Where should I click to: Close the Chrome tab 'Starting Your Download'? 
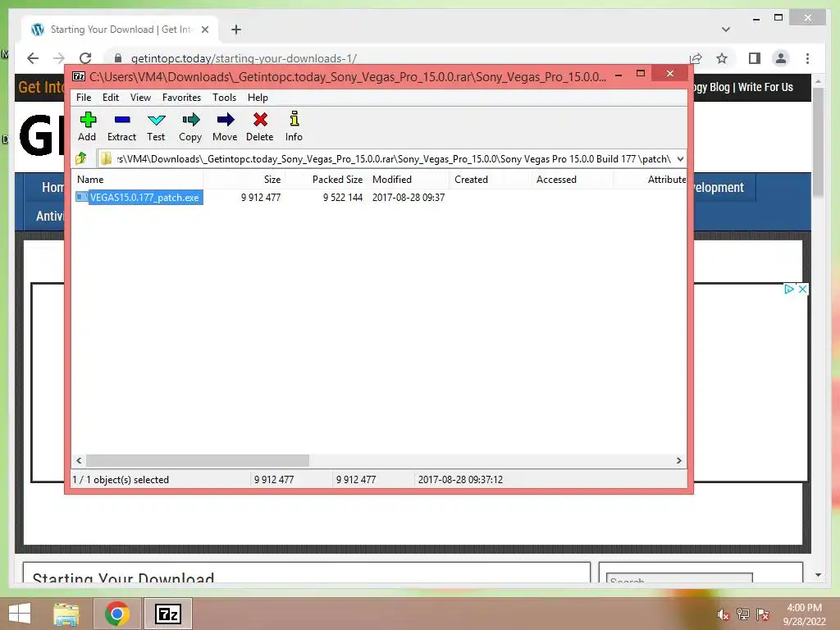(204, 30)
